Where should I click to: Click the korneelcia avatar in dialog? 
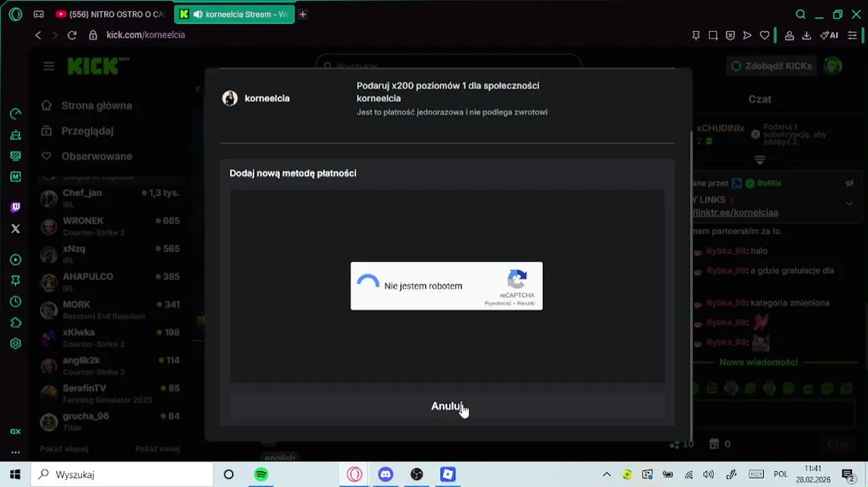[x=230, y=98]
